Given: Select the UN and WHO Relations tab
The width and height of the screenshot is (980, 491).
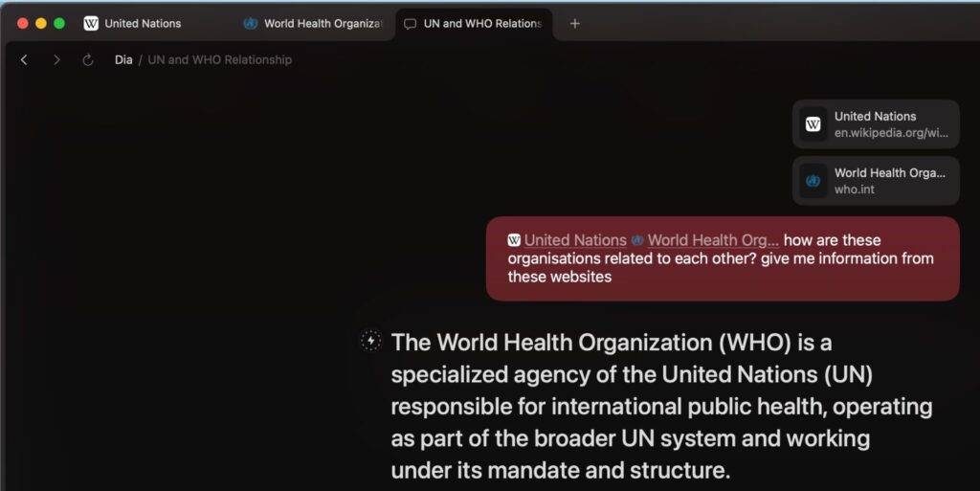Looking at the screenshot, I should pyautogui.click(x=473, y=24).
